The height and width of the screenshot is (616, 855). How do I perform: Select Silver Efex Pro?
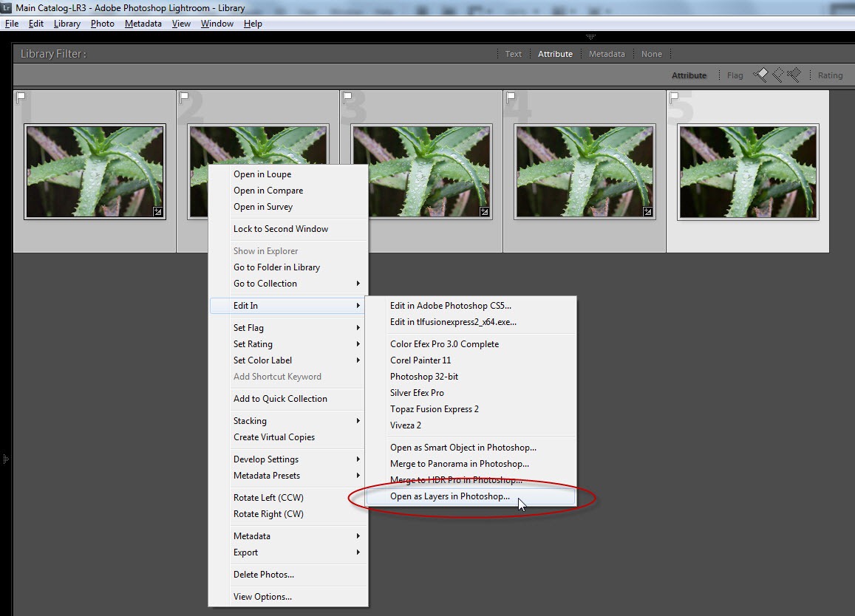pyautogui.click(x=471, y=393)
